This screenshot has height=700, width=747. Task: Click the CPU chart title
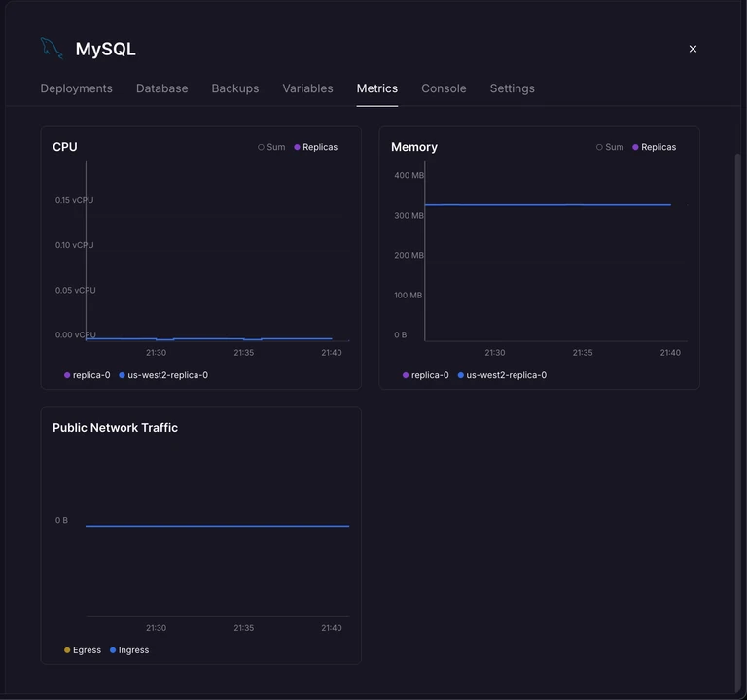[x=65, y=147]
